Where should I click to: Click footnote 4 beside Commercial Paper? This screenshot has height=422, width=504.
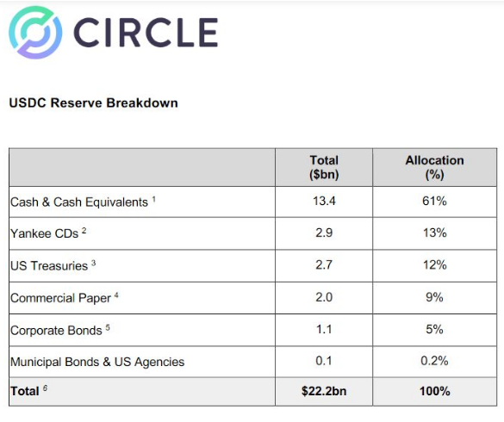(x=116, y=295)
